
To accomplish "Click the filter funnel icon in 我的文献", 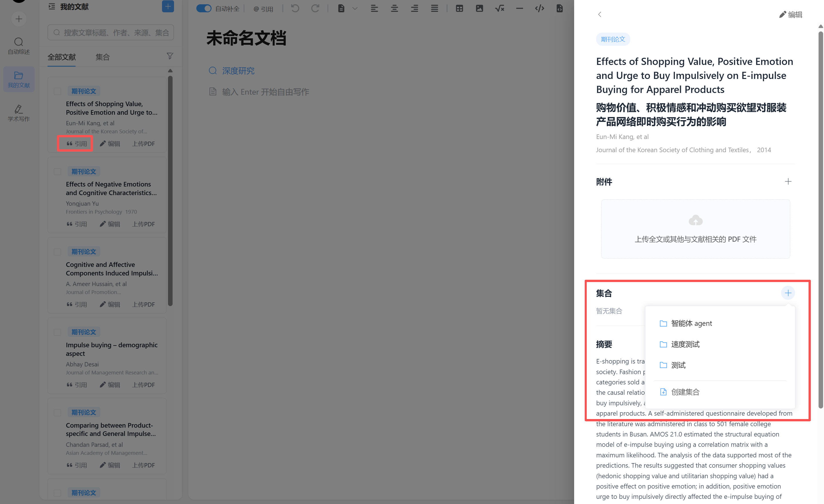I will point(170,56).
